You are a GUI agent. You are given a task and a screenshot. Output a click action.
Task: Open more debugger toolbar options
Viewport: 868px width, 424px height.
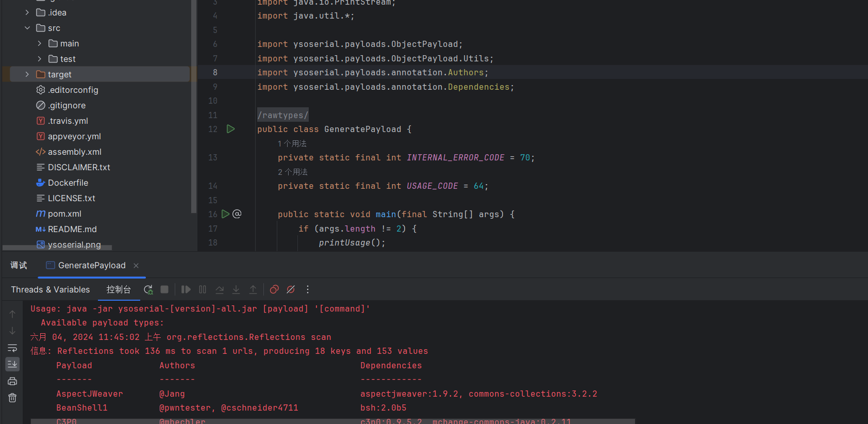pos(308,289)
